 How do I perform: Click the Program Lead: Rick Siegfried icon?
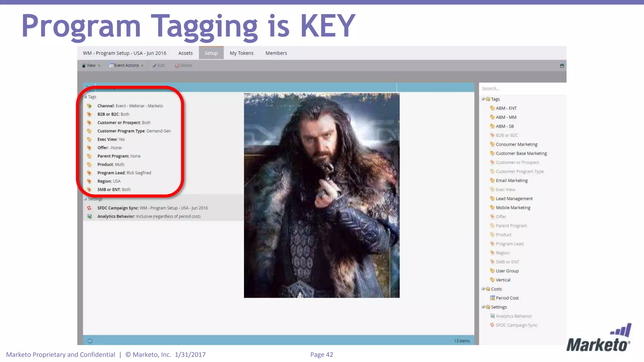89,173
